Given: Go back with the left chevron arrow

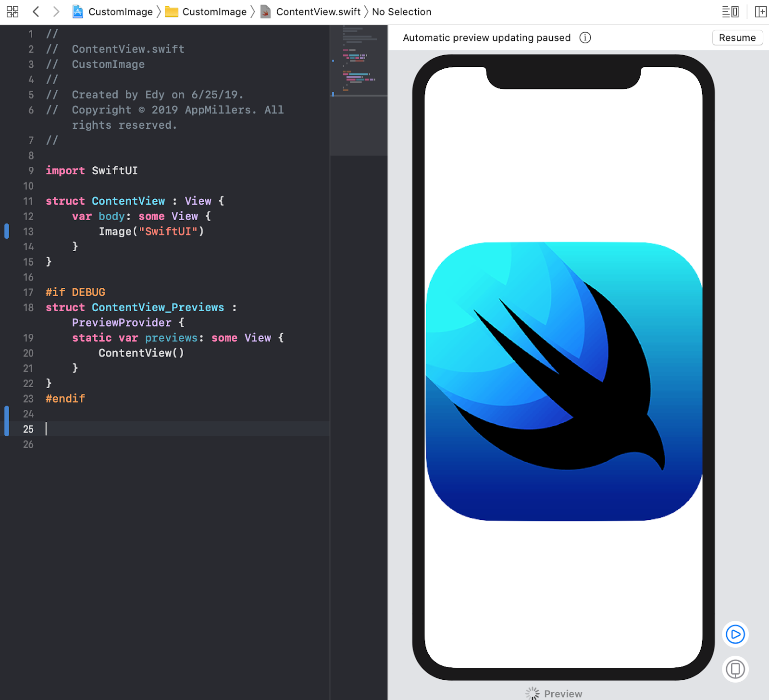Looking at the screenshot, I should coord(36,12).
